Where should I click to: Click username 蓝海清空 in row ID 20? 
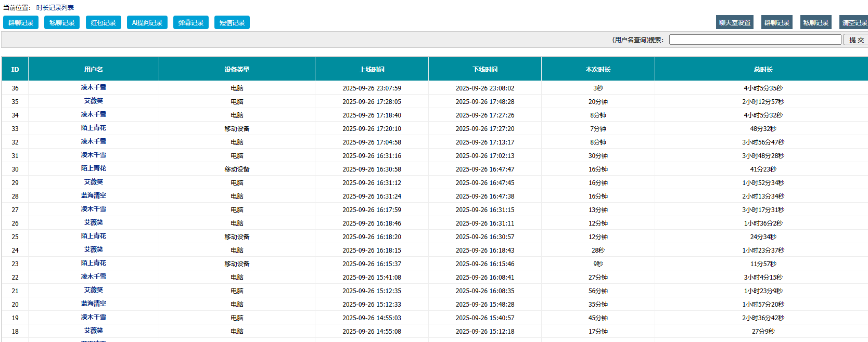[94, 304]
